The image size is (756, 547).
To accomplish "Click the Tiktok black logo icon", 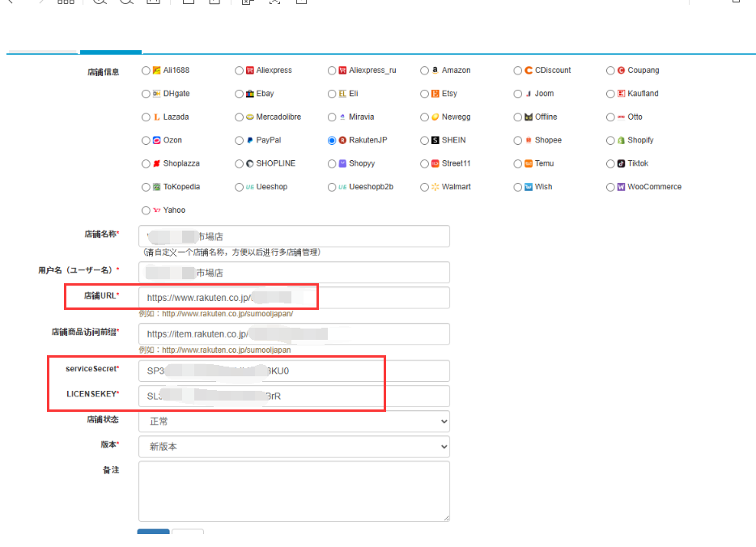I will pyautogui.click(x=621, y=164).
